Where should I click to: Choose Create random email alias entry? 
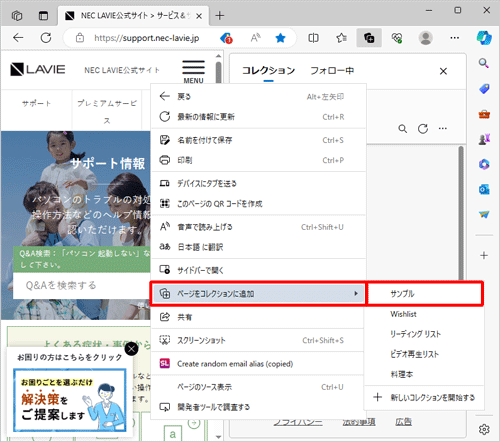(258, 364)
